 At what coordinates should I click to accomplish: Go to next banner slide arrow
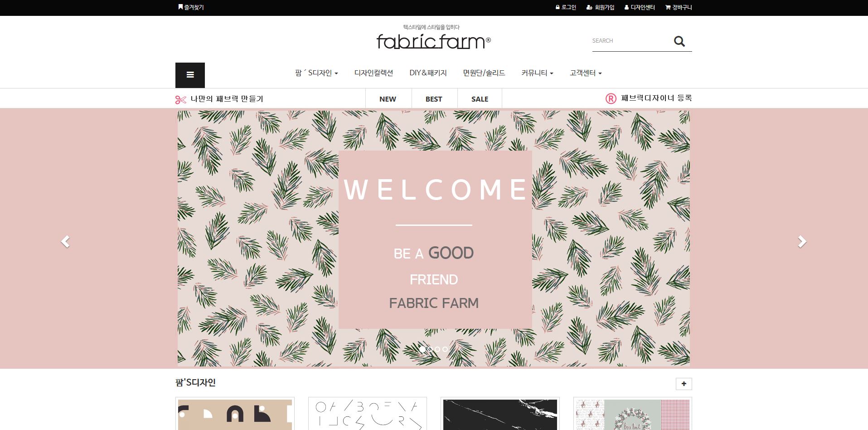[802, 241]
